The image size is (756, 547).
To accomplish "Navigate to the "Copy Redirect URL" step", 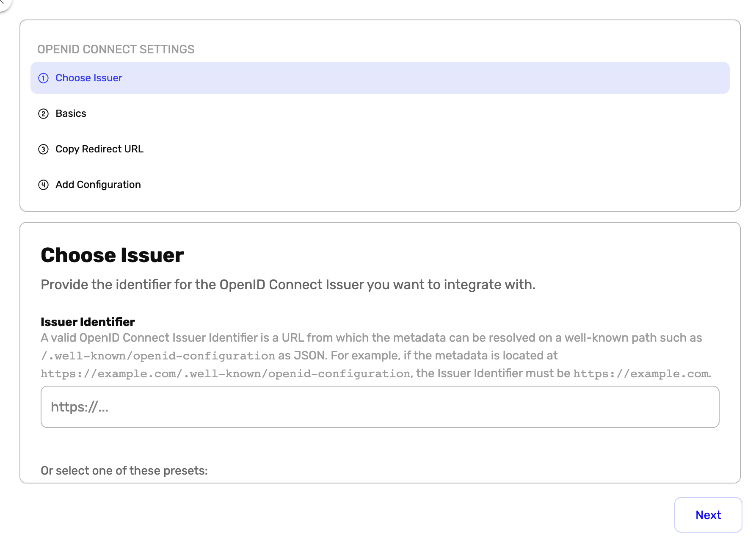I will pyautogui.click(x=99, y=149).
